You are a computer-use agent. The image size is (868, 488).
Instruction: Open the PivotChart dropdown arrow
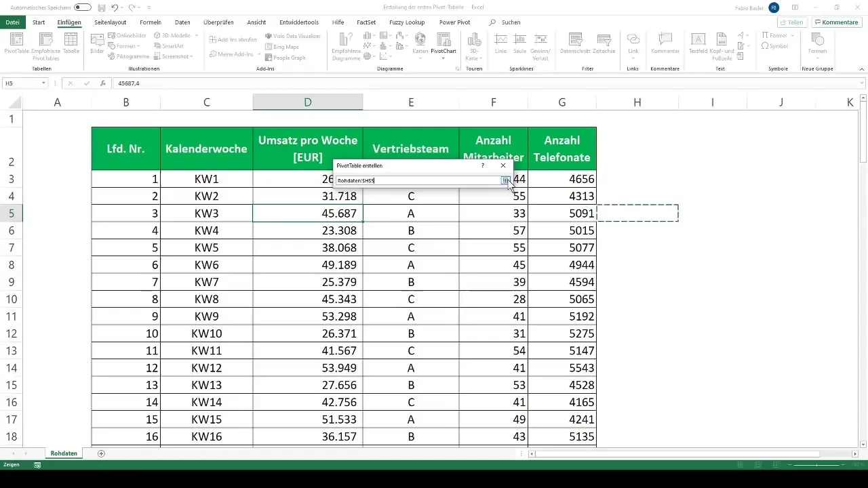point(443,58)
